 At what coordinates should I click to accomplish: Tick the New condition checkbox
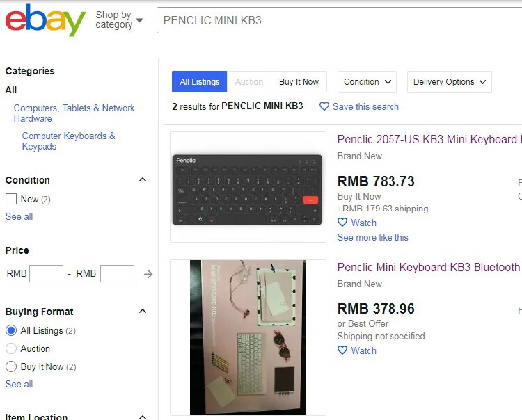[11, 199]
